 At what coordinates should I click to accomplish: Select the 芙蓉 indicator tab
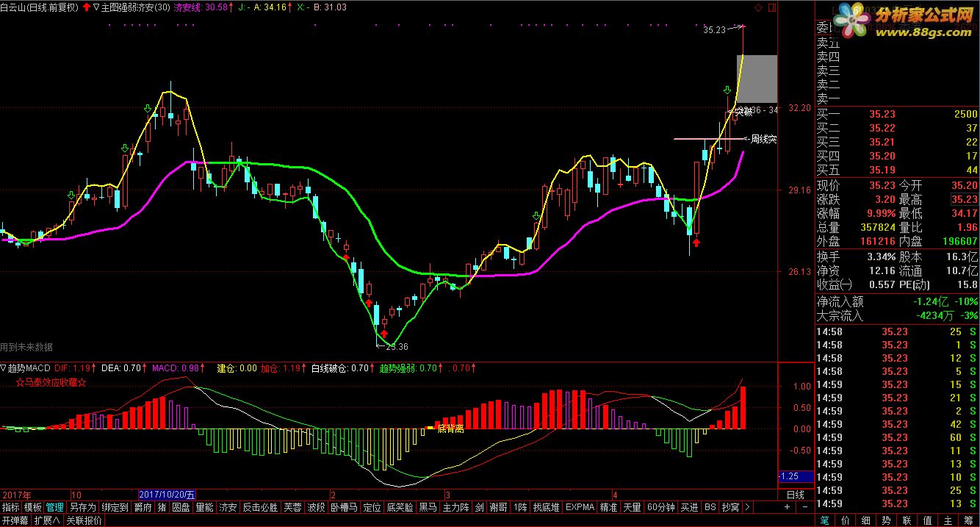tap(293, 507)
